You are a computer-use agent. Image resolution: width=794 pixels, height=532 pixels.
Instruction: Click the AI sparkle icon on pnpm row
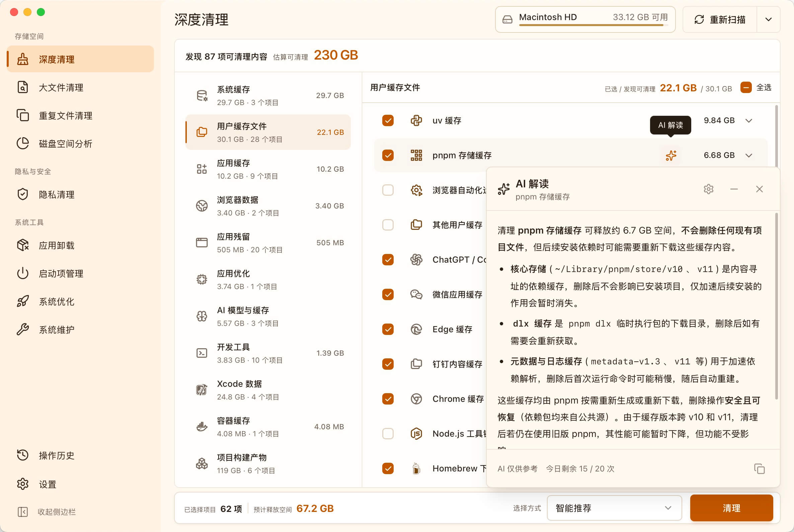click(x=671, y=155)
